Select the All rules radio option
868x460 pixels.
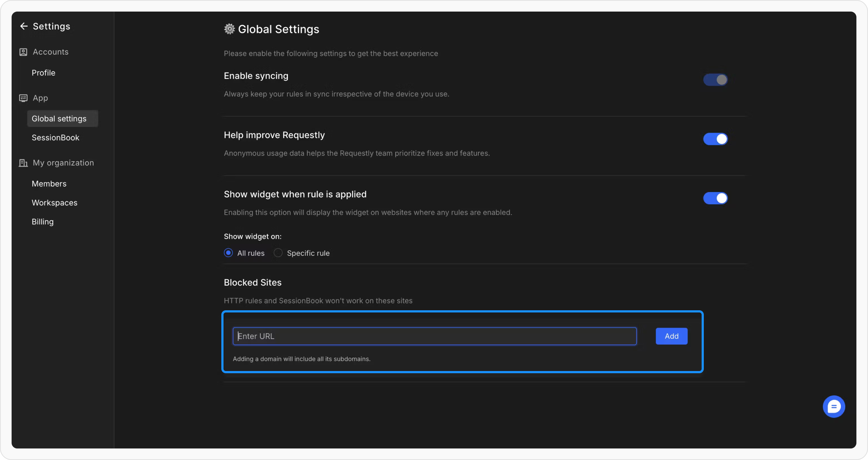pyautogui.click(x=228, y=253)
